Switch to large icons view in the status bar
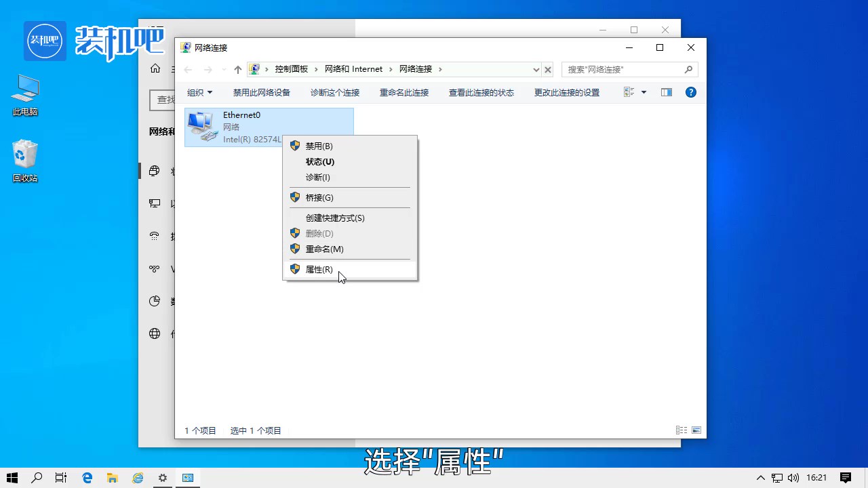 696,430
